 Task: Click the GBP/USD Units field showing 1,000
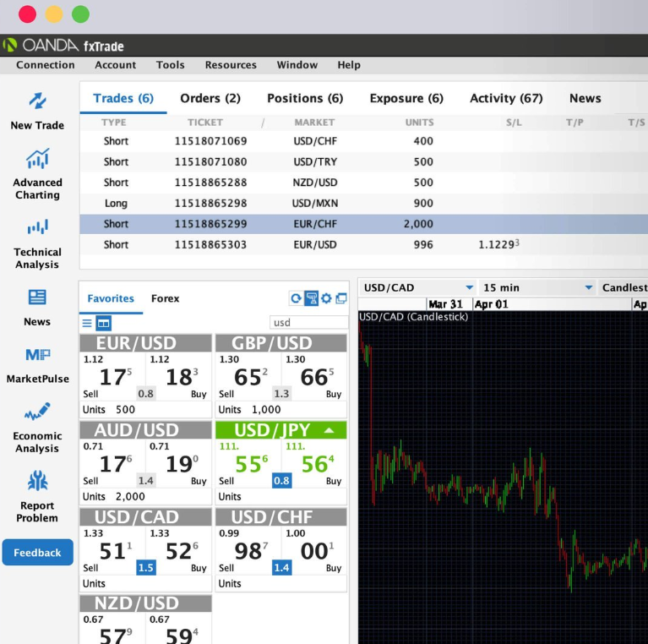[x=281, y=409]
